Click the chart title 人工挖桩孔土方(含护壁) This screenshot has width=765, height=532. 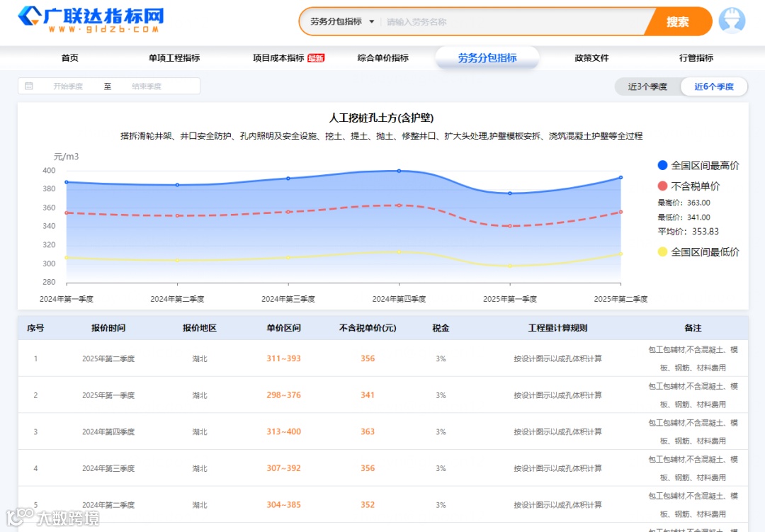pos(381,118)
